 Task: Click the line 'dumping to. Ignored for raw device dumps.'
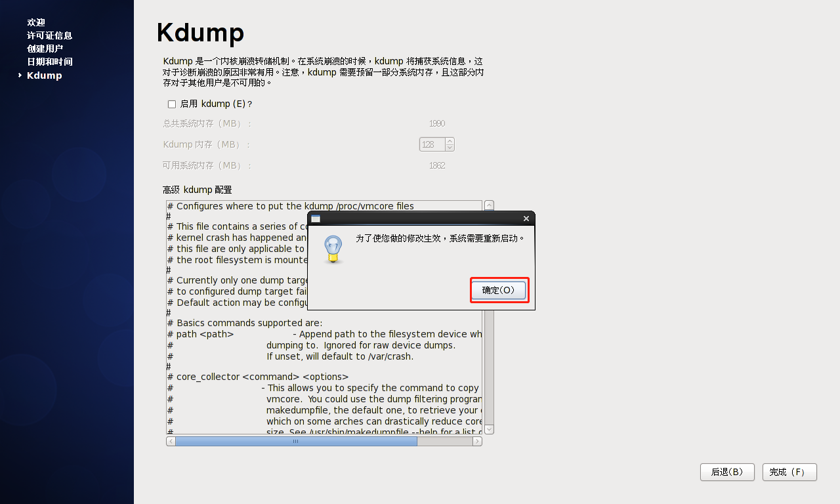coord(361,345)
